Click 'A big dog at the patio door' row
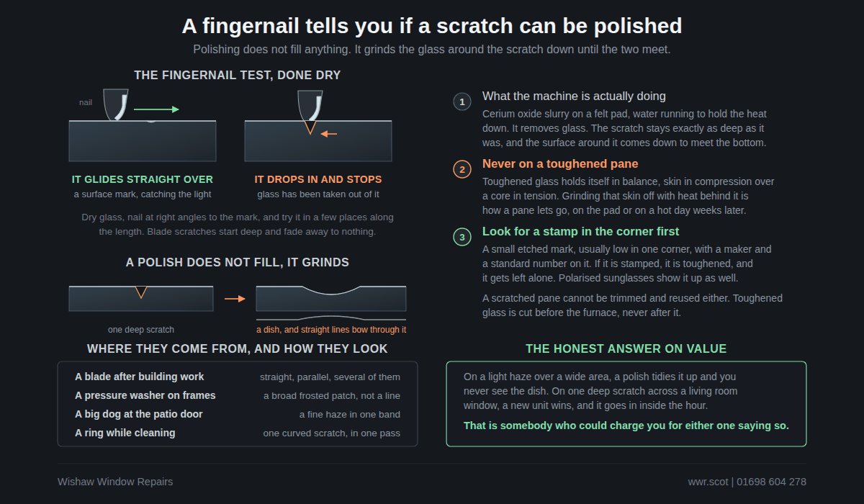 [x=238, y=414]
